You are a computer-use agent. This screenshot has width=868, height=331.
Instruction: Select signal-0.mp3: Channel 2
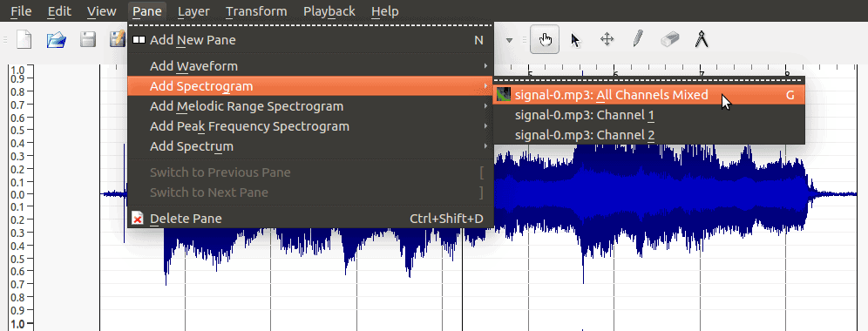[x=648, y=135]
